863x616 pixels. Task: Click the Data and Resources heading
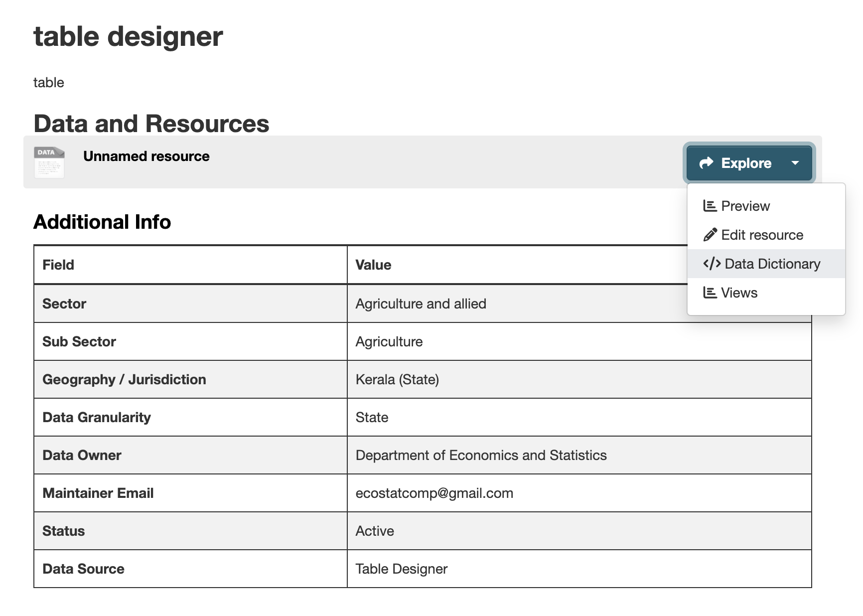151,124
